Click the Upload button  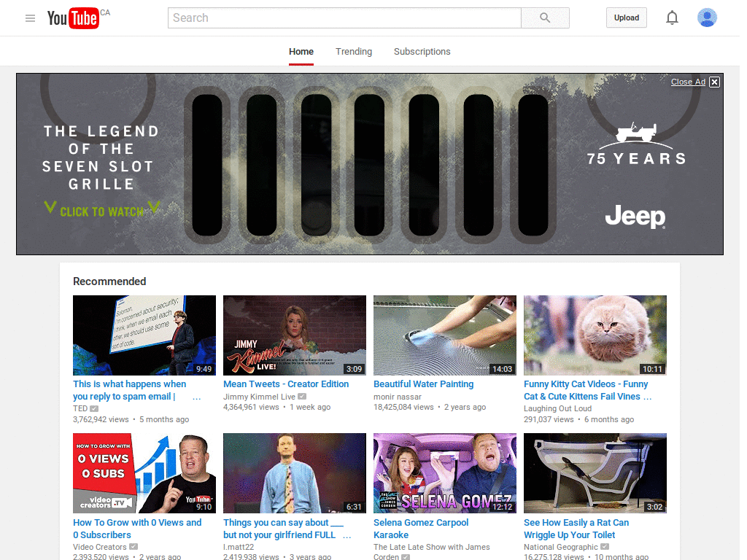[x=626, y=17]
